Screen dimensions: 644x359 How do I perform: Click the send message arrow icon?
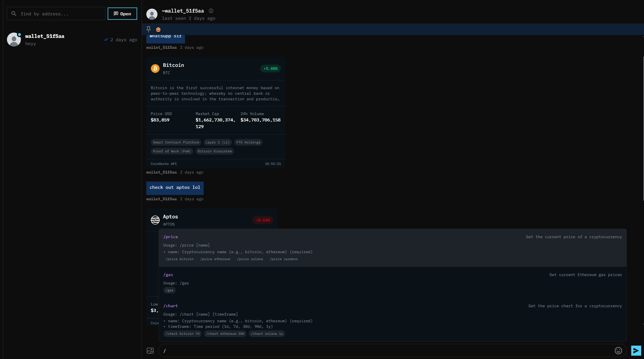click(x=636, y=351)
